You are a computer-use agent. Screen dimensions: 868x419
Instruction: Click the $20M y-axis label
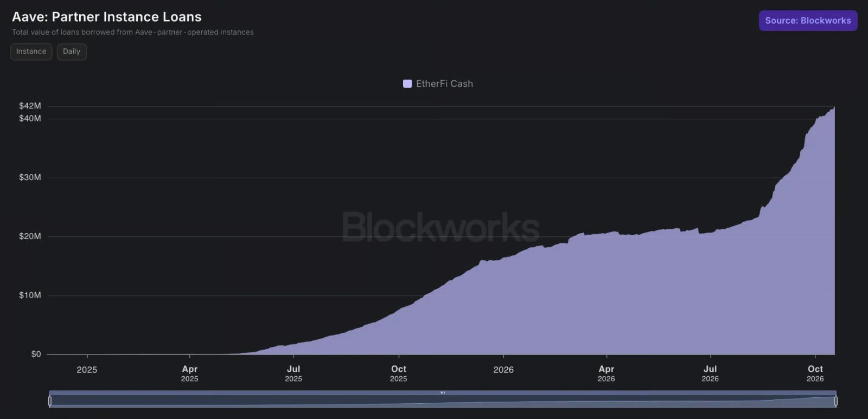click(x=30, y=236)
